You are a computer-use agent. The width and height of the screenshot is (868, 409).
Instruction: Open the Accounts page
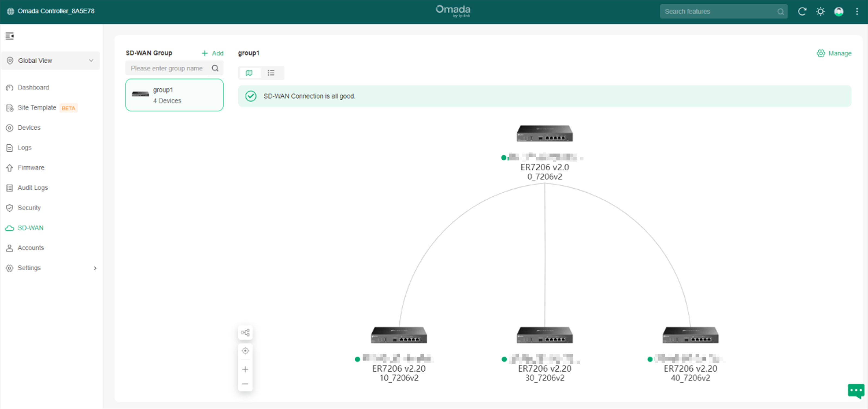click(x=31, y=248)
